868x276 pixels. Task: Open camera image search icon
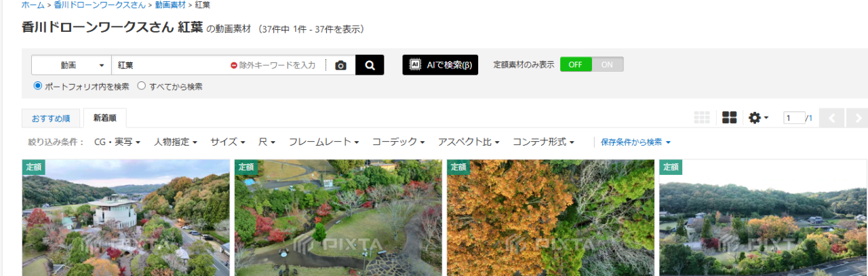[340, 65]
